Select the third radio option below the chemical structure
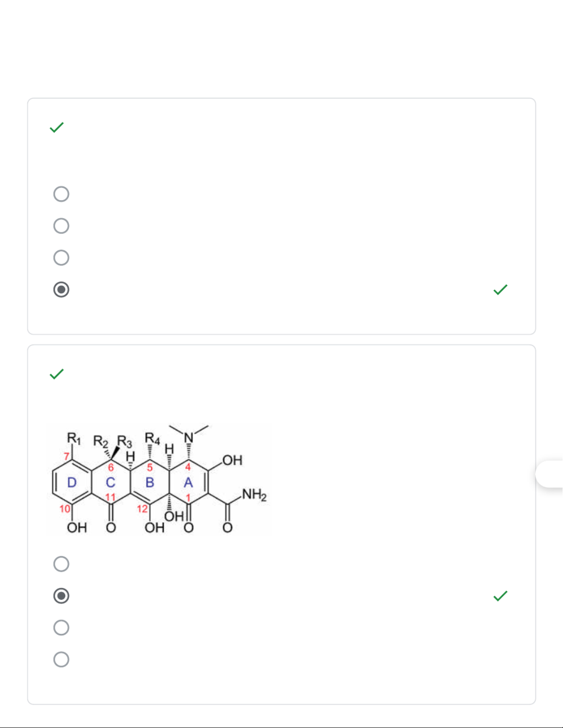 (61, 627)
